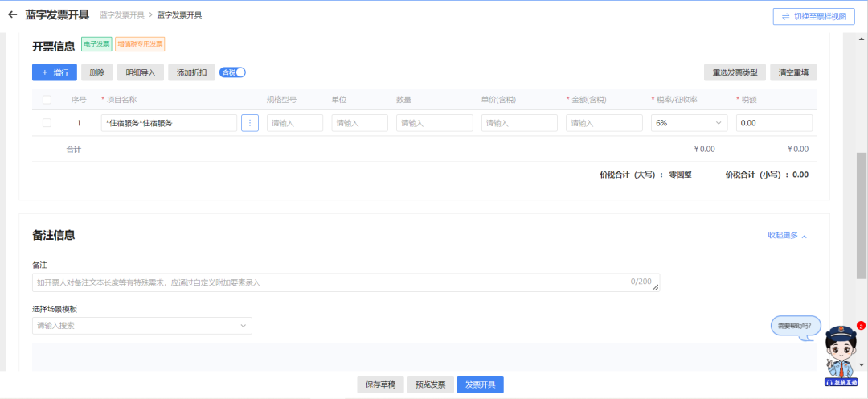Click the three-dot icon next to 项目名称
The image size is (868, 399).
coord(250,123)
